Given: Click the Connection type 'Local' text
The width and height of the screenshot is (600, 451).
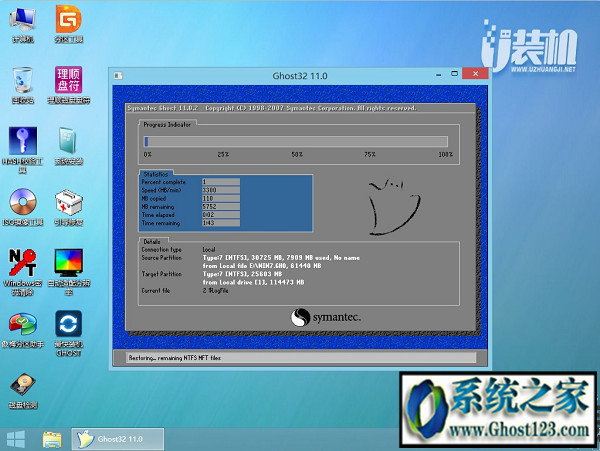Looking at the screenshot, I should point(209,249).
